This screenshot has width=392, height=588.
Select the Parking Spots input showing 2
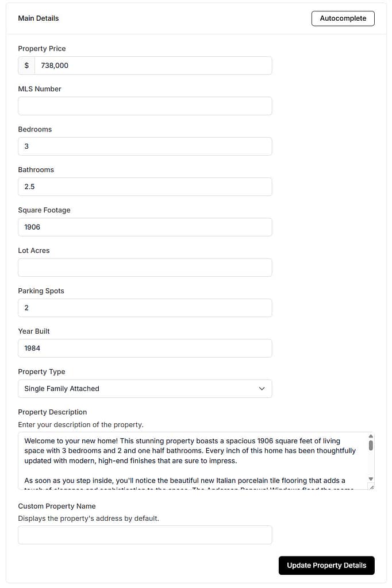144,307
